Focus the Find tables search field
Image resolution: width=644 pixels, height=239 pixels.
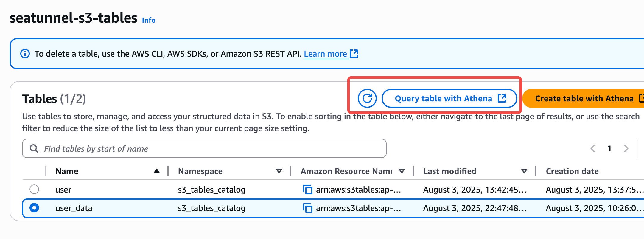click(x=209, y=148)
